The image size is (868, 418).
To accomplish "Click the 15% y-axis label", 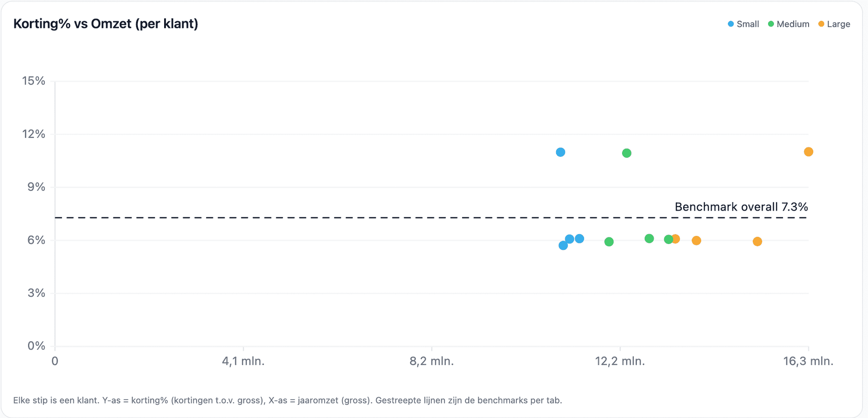I will pos(34,81).
